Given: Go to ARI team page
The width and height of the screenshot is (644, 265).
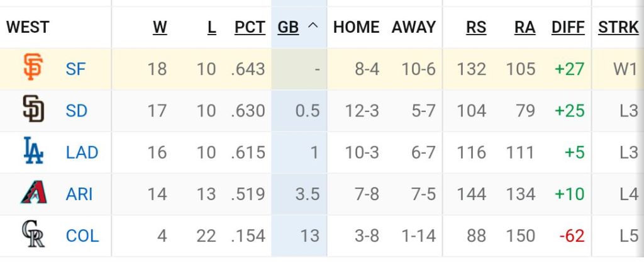Looking at the screenshot, I should click(79, 194).
